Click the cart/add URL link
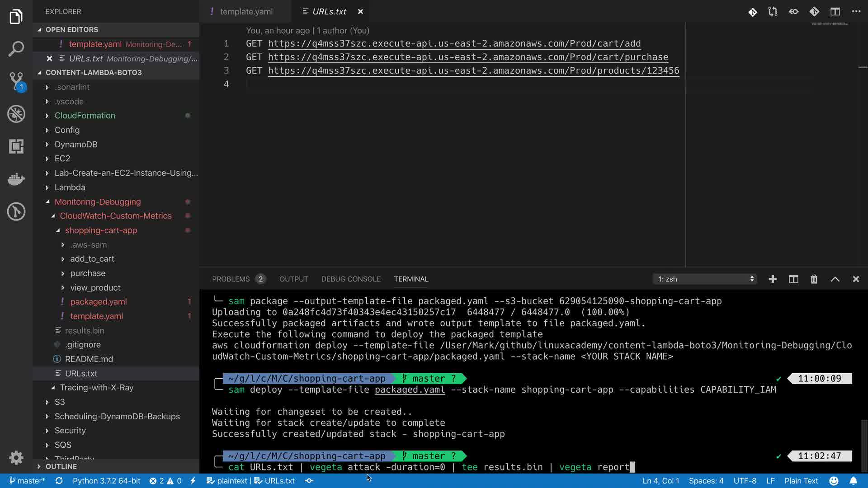Viewport: 868px width, 488px height. click(454, 44)
